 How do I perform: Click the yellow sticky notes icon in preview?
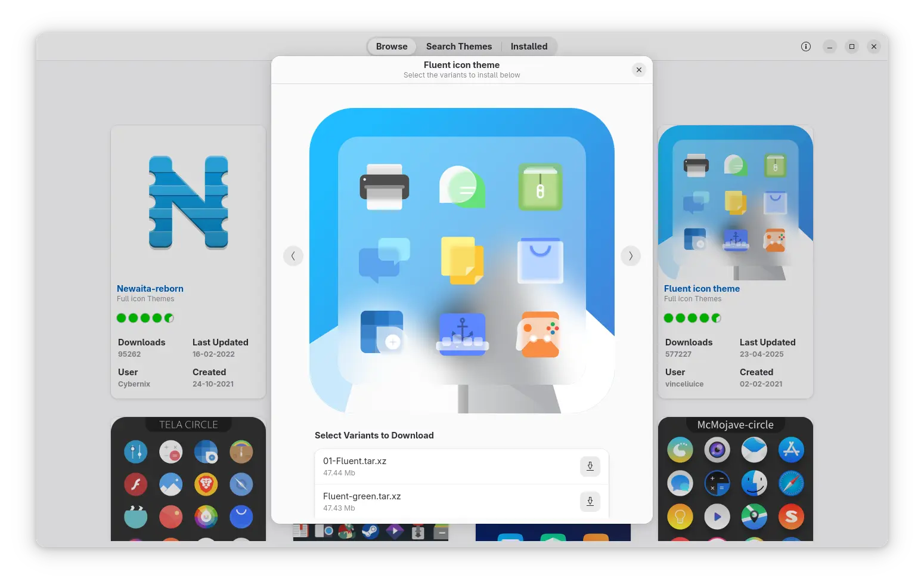pos(462,261)
